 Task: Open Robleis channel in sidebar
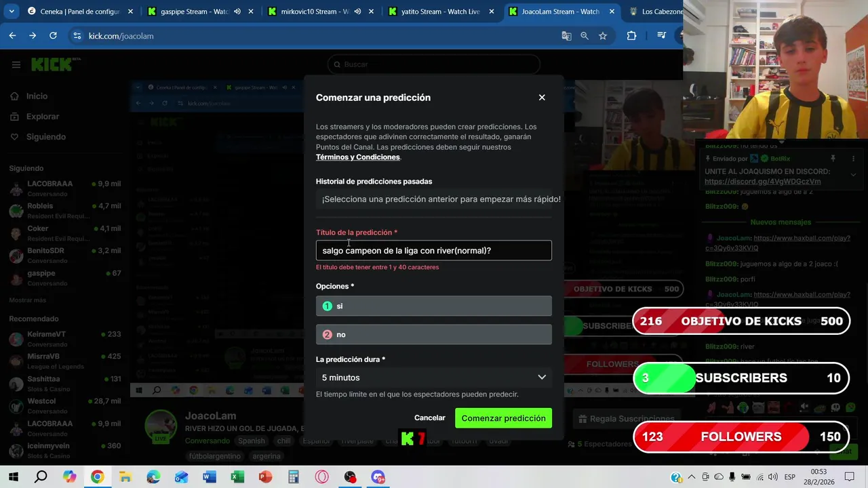click(x=64, y=211)
